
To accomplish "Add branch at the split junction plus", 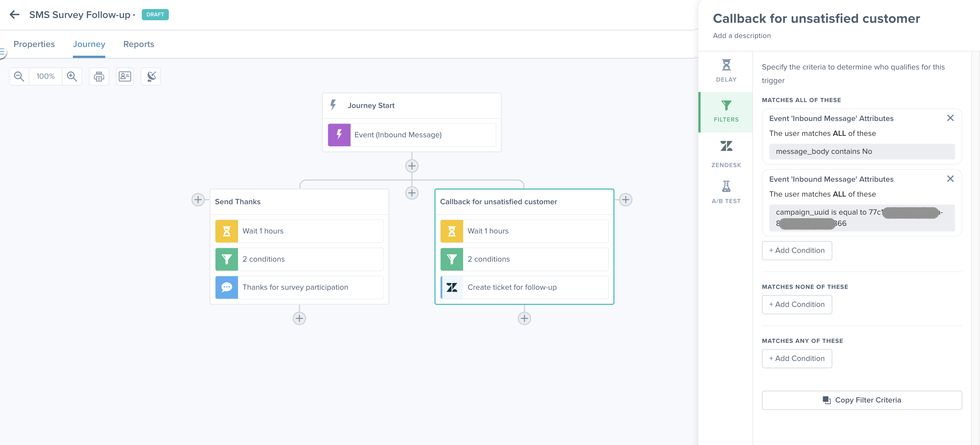I will coord(412,193).
